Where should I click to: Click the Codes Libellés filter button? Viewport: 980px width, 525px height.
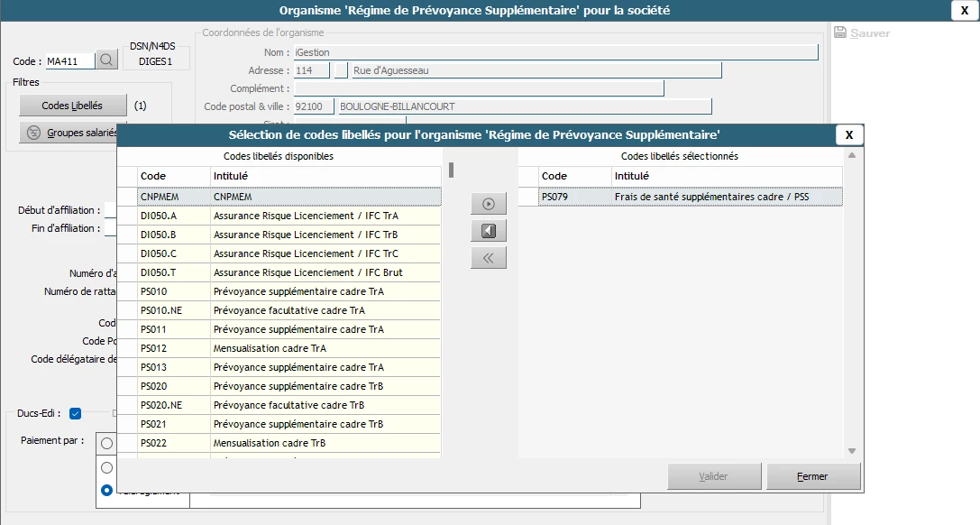pyautogui.click(x=72, y=106)
